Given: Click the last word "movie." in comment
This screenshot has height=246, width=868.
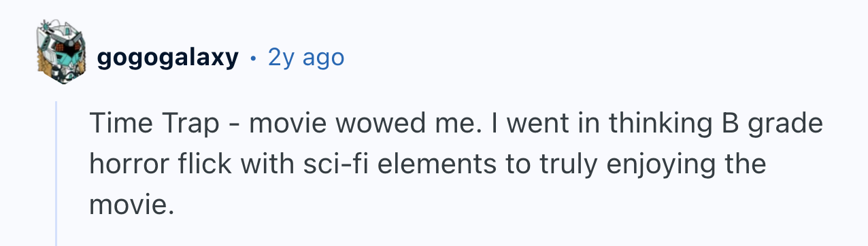Looking at the screenshot, I should point(128,205).
